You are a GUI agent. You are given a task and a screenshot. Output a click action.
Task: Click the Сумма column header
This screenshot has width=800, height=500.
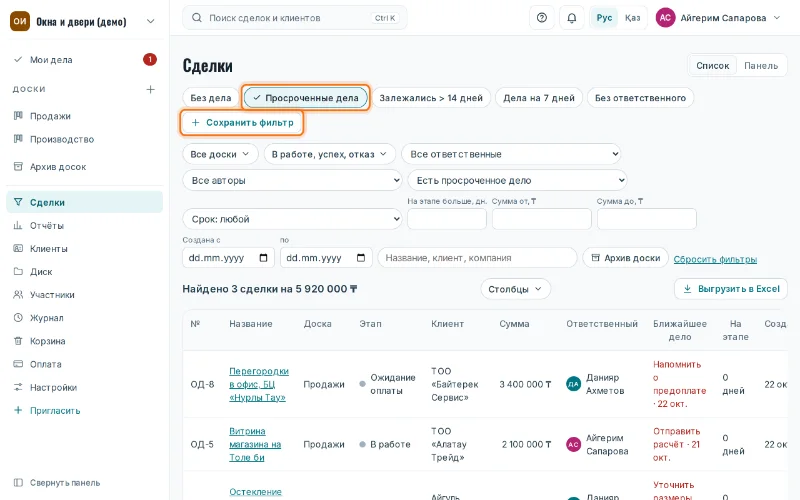point(514,324)
